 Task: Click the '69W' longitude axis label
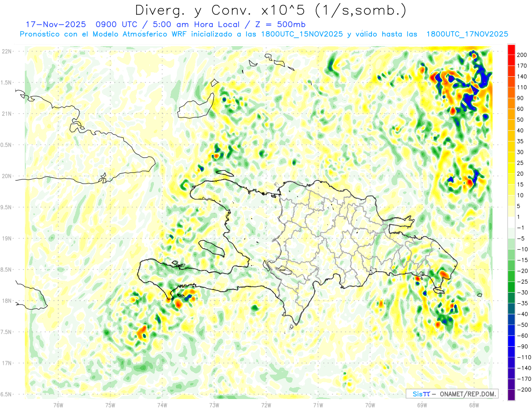coord(422,405)
